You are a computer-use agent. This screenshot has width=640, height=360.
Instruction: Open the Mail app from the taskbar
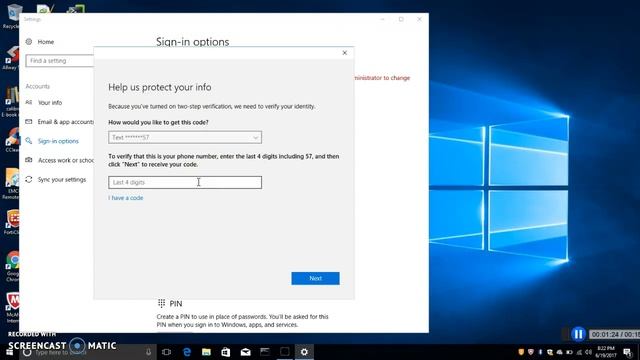[x=245, y=352]
